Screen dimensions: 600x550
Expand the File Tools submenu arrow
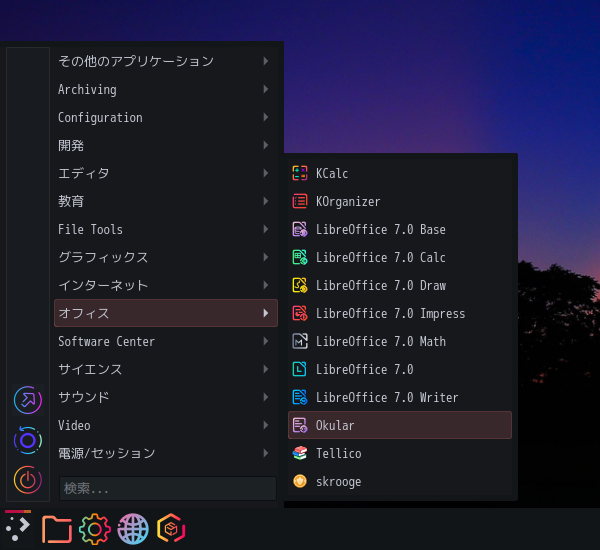tap(266, 229)
